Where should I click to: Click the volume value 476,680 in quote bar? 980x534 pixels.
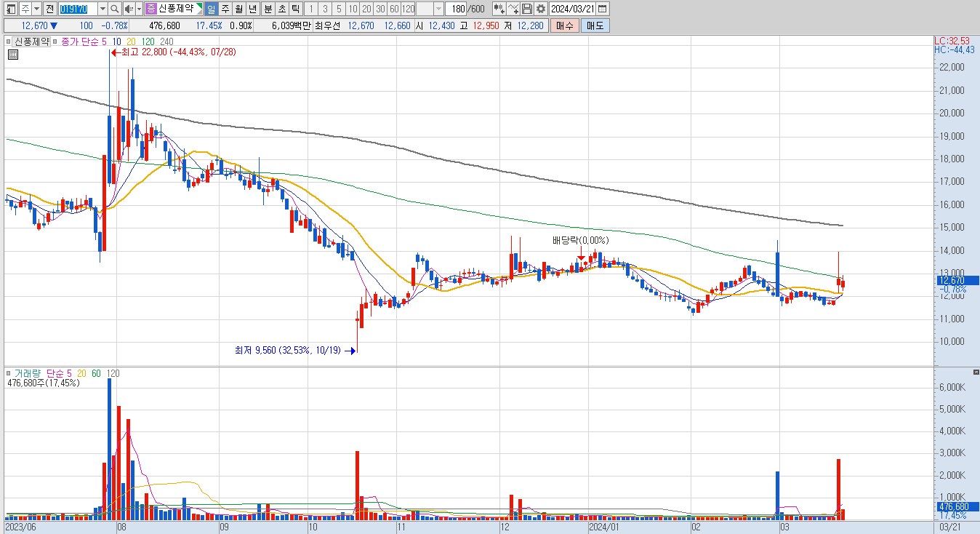(x=164, y=25)
